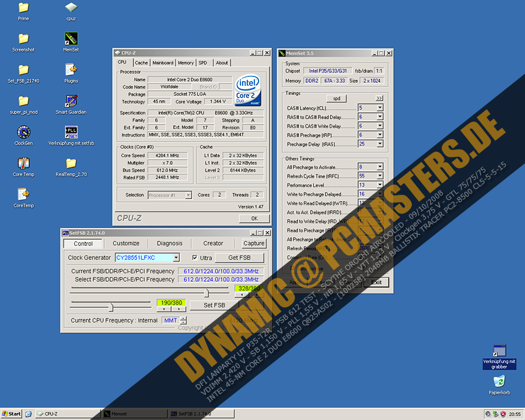Screen dimensions: 525x420
Task: Launch the MemSet desktop shortcut
Action: pyautogui.click(x=71, y=43)
